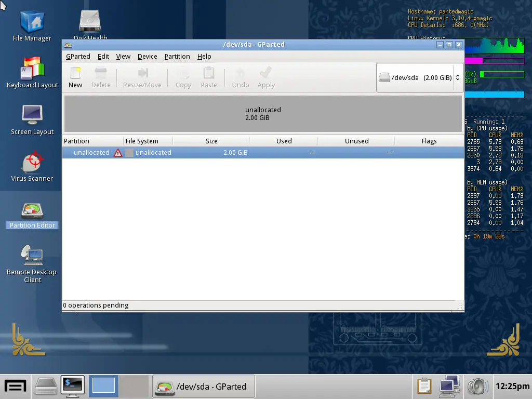Maximize the GParted window
532x399 pixels.
coord(449,45)
